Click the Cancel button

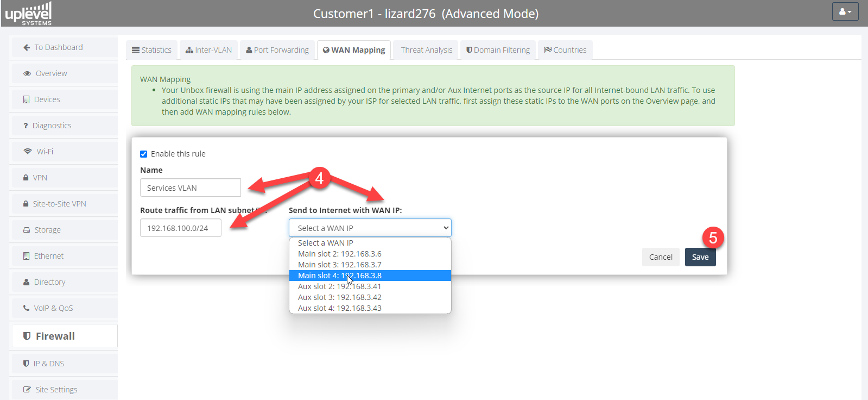point(660,257)
